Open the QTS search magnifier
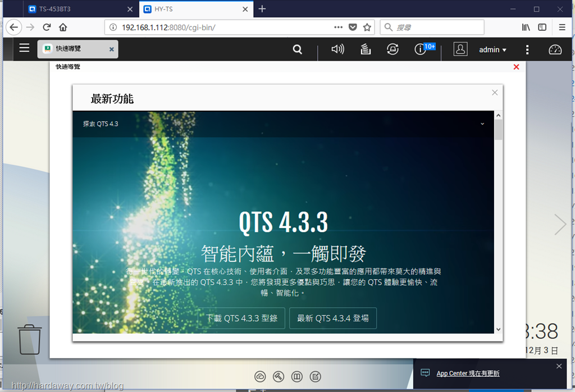Screen dimensions: 575x392 tap(298, 49)
